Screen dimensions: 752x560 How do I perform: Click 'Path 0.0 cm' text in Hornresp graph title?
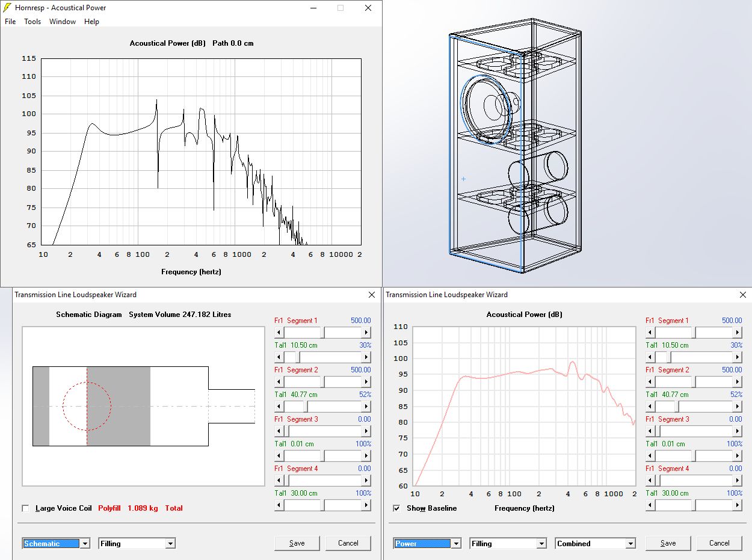233,43
